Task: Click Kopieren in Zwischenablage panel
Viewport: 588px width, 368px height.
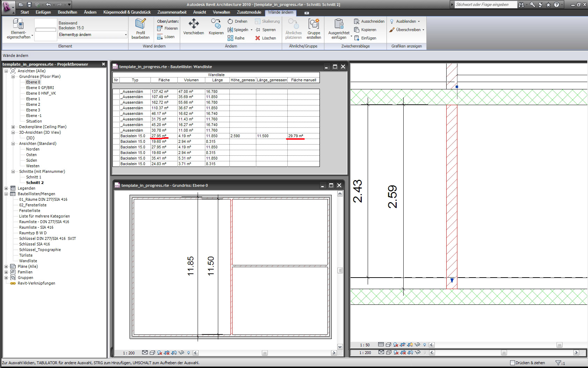Action: [365, 30]
